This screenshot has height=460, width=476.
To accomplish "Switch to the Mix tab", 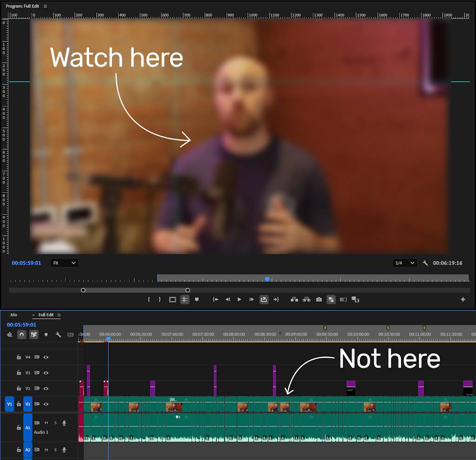I will pos(14,315).
